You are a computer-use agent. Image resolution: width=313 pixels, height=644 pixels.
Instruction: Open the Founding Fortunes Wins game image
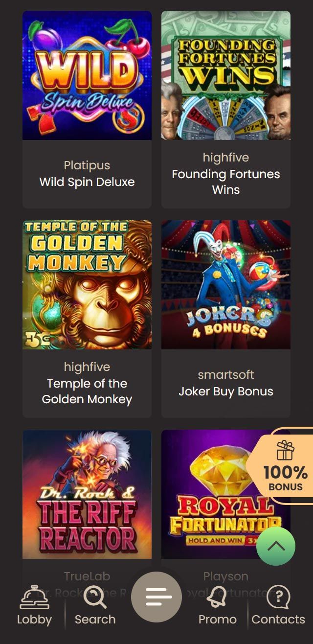coord(226,75)
